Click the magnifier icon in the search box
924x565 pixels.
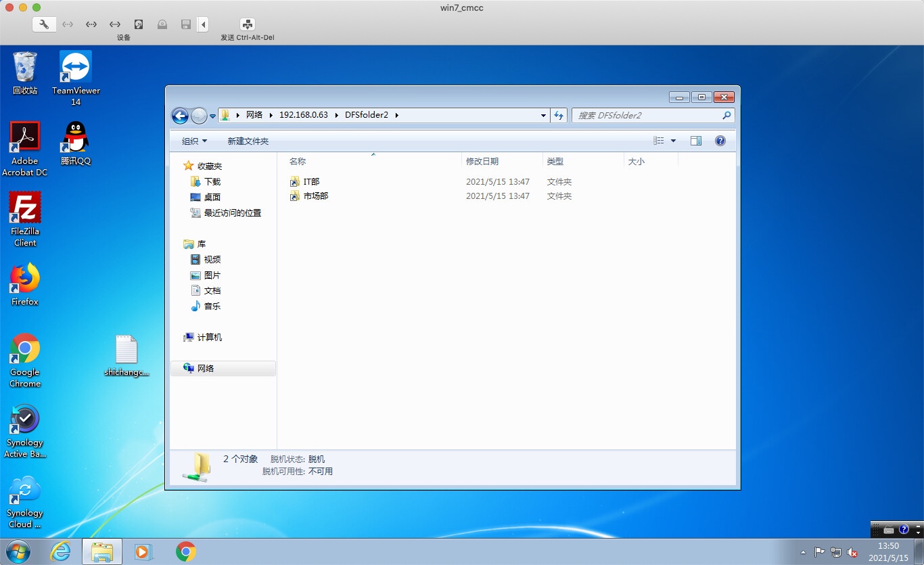click(727, 116)
